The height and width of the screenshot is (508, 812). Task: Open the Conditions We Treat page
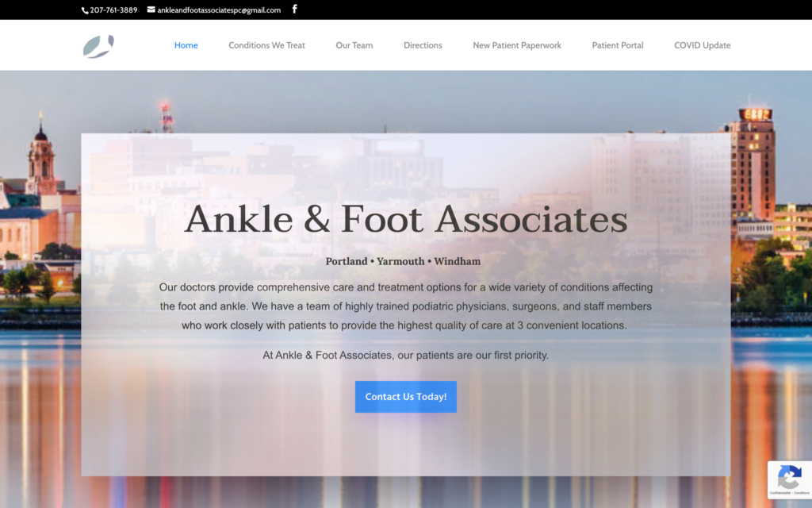266,45
